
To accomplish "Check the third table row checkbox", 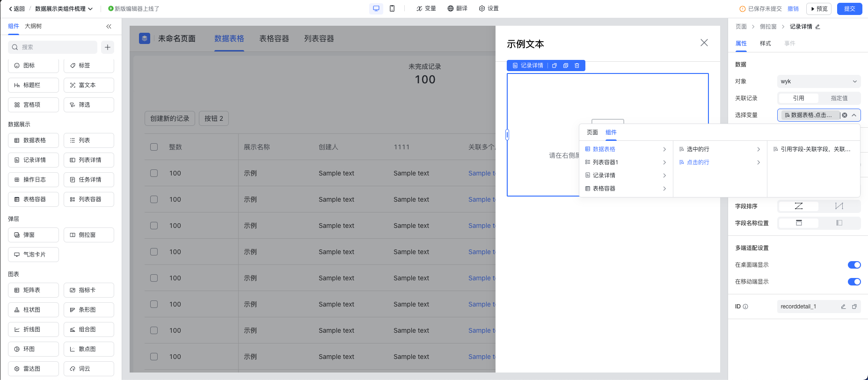I will (x=154, y=226).
